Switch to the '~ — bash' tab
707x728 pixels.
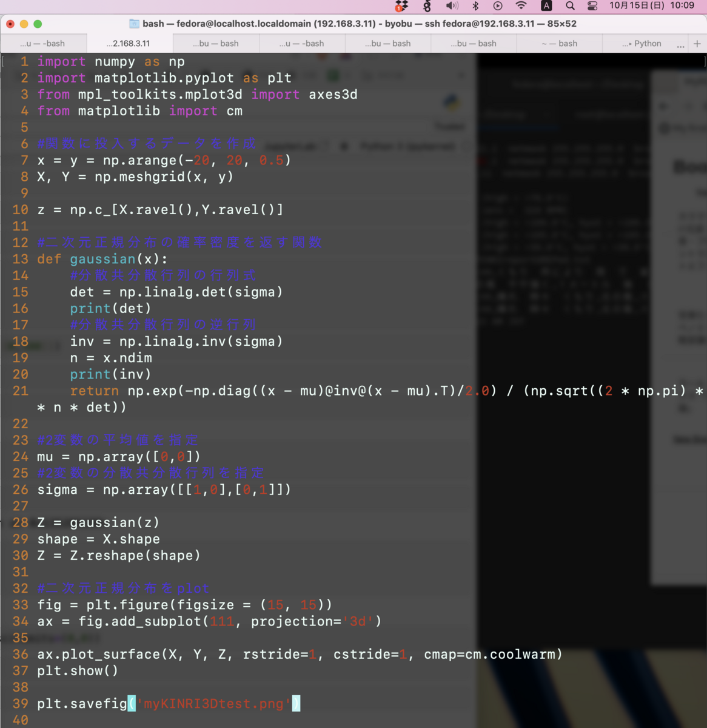[559, 43]
